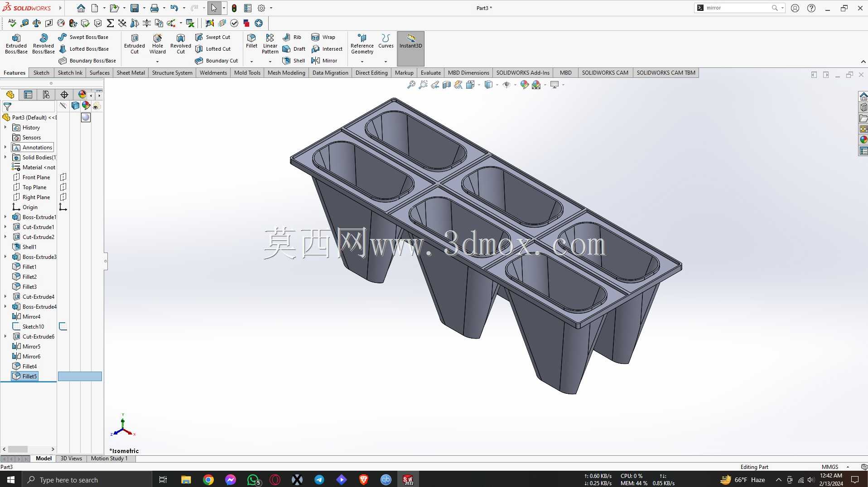Click the Save icon in the top toolbar
Screen dimensions: 868x487
pyautogui.click(x=135, y=8)
